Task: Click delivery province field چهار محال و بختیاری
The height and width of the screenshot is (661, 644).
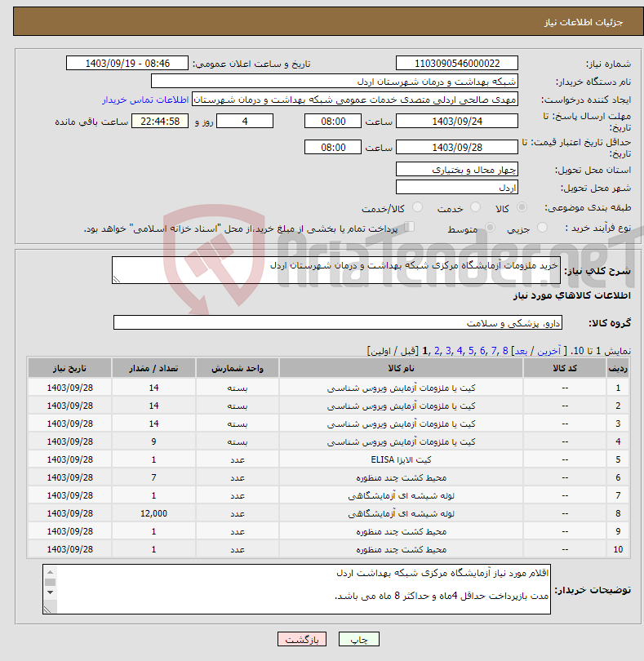Action: pyautogui.click(x=457, y=170)
